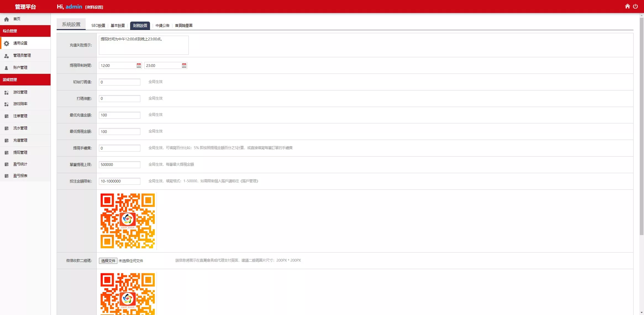Viewport: 644px width, 315px height.
Task: Switch to the 中獎公告 tab
Action: tap(162, 25)
